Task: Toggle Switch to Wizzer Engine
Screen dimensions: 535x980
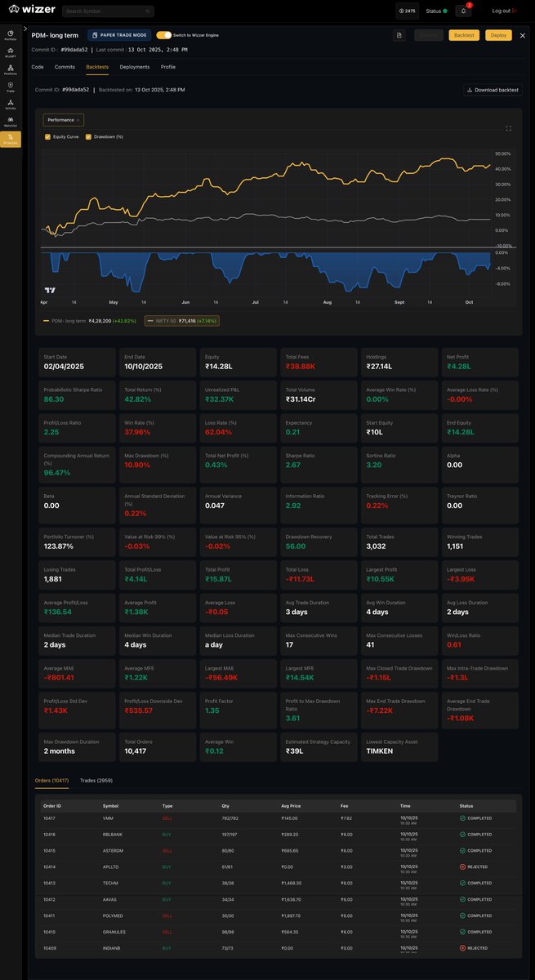Action: click(164, 35)
